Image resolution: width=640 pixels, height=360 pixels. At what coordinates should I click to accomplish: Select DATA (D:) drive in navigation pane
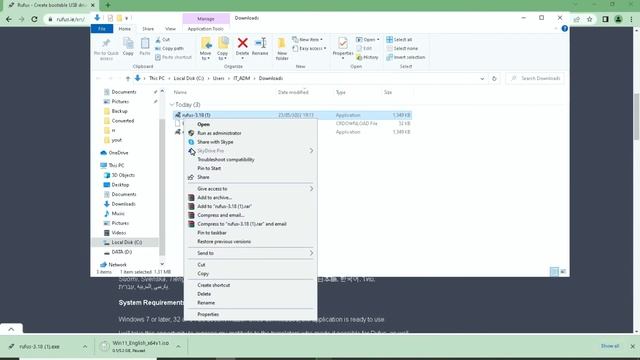point(121,252)
